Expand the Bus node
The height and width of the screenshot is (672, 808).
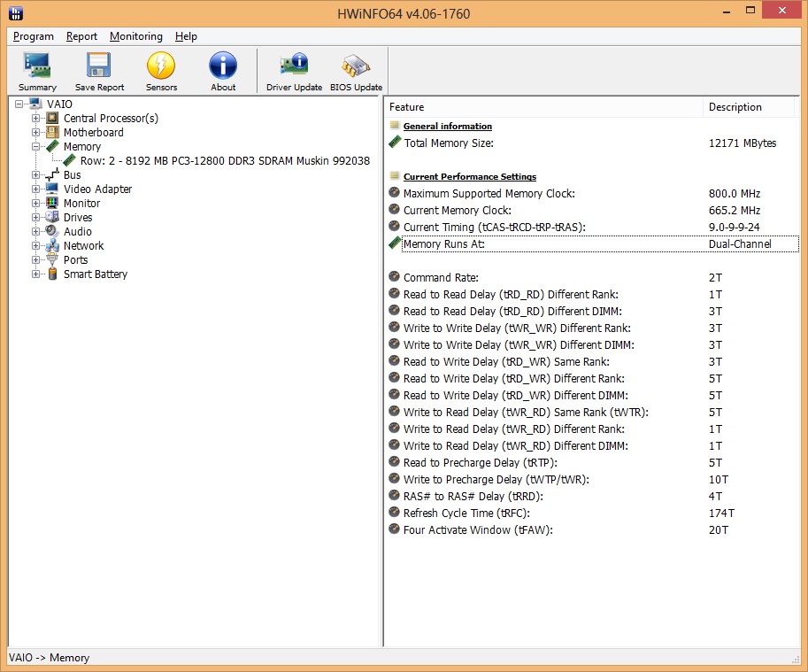coord(35,174)
